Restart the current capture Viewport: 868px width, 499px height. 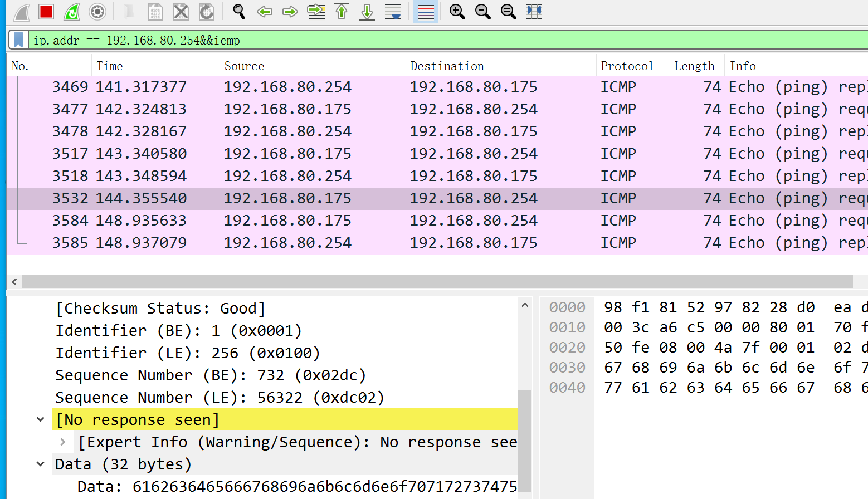tap(72, 12)
